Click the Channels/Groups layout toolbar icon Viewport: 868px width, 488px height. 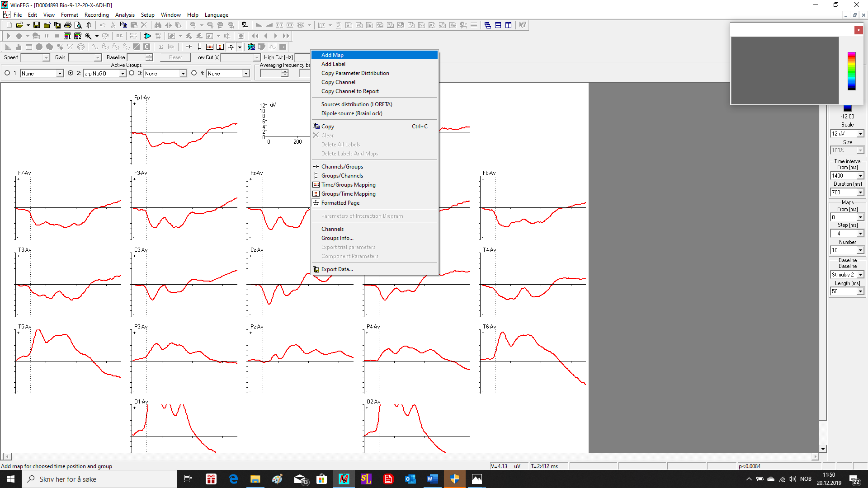pos(189,47)
